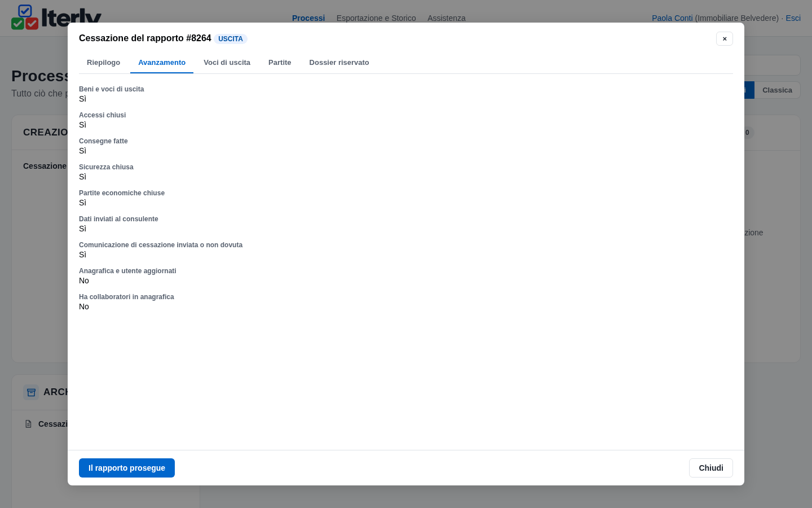Click the No value under Anagrafica e utente aggiornati
Viewport: 812px width, 508px height.
pos(84,281)
